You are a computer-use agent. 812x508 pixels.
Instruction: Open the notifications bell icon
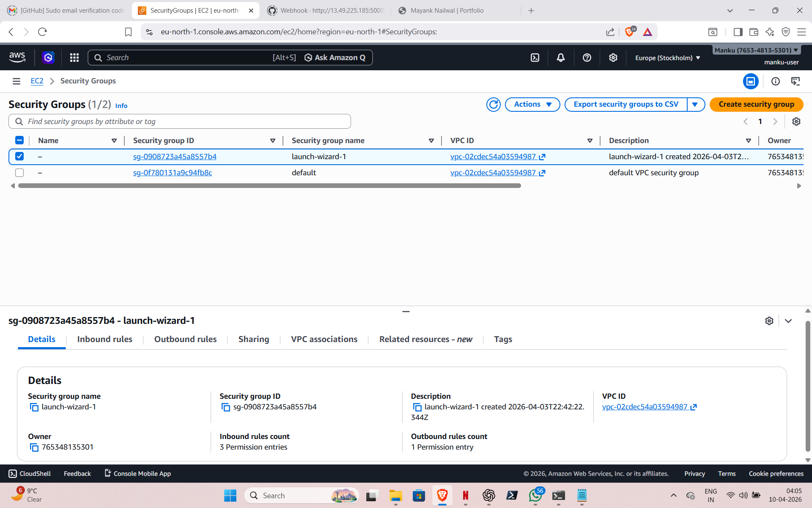pyautogui.click(x=561, y=58)
